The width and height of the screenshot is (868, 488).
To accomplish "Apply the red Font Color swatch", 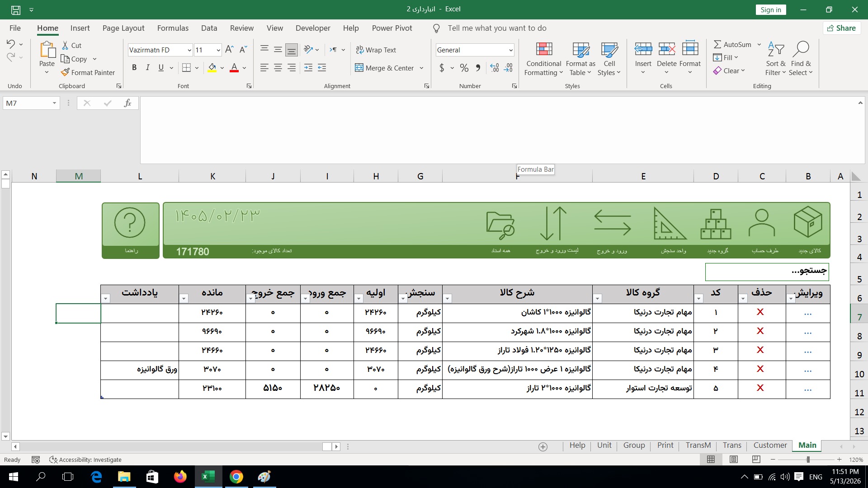I will tap(234, 68).
